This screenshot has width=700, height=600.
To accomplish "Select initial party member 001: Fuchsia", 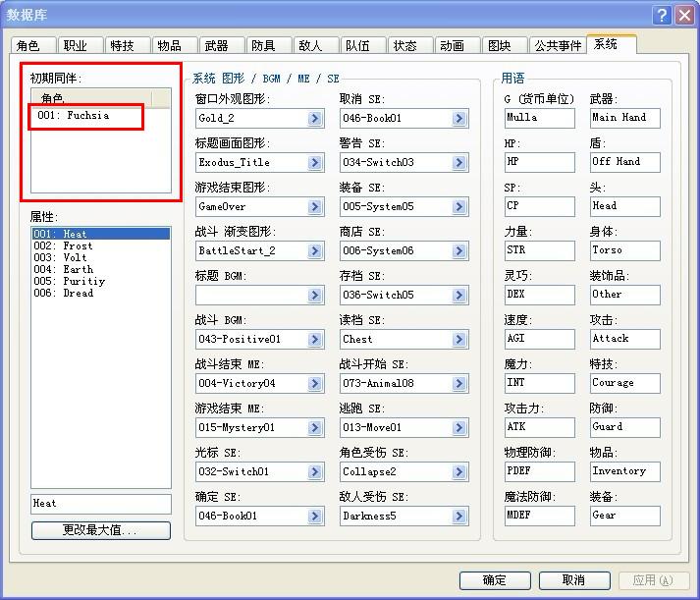I will pyautogui.click(x=100, y=115).
